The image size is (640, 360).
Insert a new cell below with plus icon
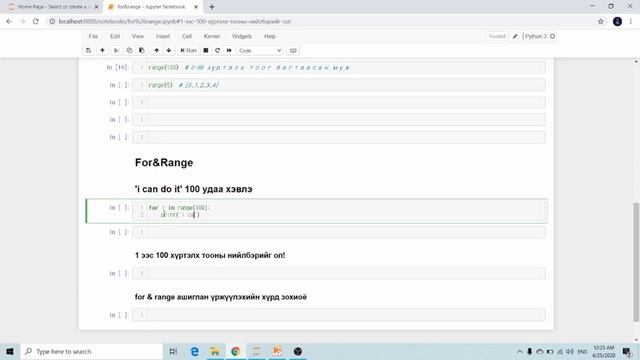pos(102,50)
